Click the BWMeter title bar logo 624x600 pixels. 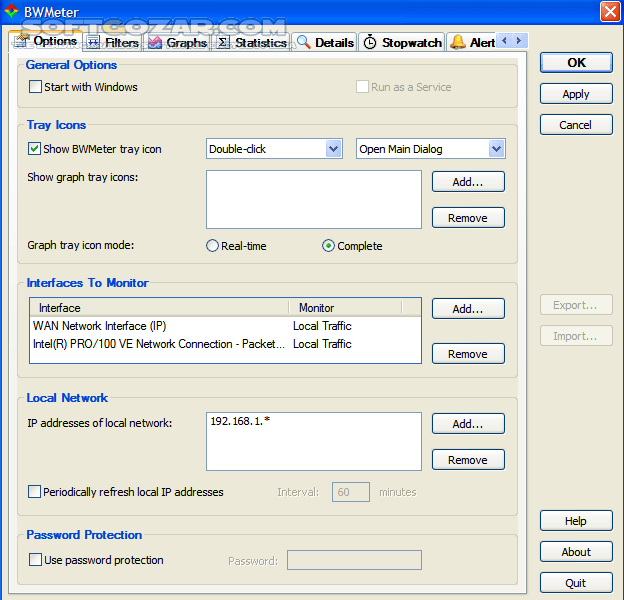point(11,11)
